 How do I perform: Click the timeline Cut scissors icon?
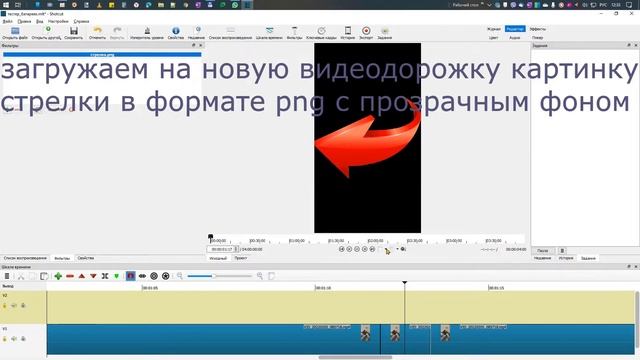click(x=20, y=276)
